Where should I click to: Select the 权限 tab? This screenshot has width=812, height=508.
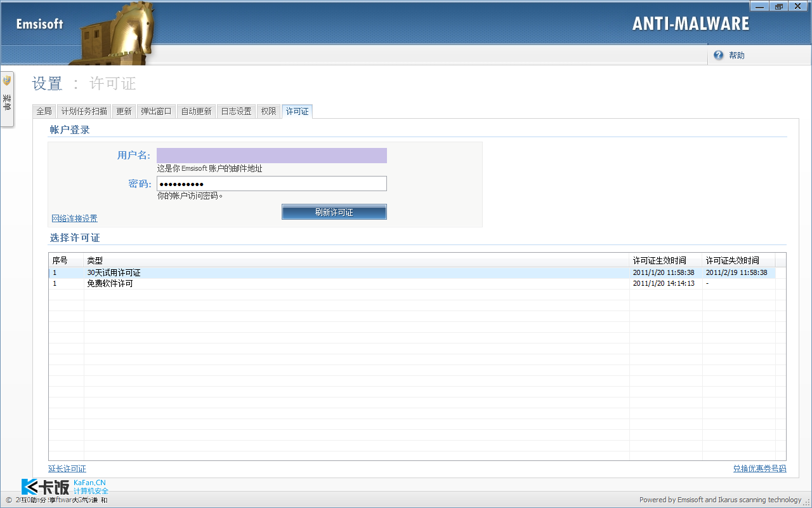coord(268,111)
